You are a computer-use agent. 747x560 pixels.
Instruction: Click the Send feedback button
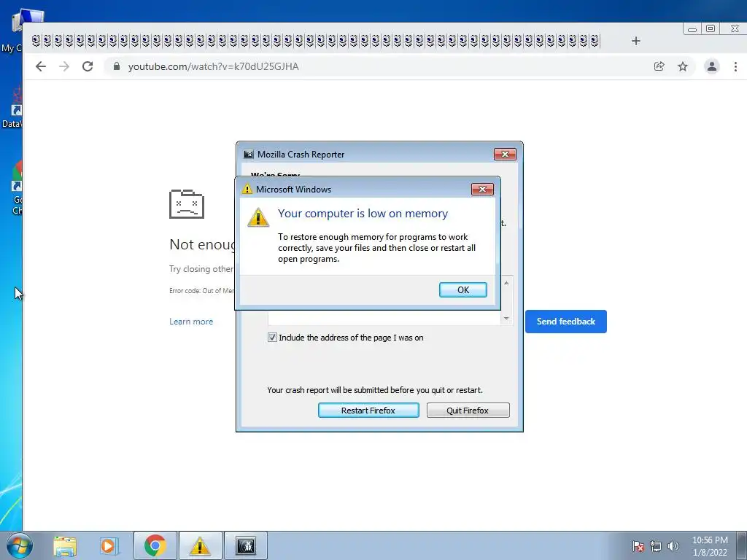[x=566, y=322]
